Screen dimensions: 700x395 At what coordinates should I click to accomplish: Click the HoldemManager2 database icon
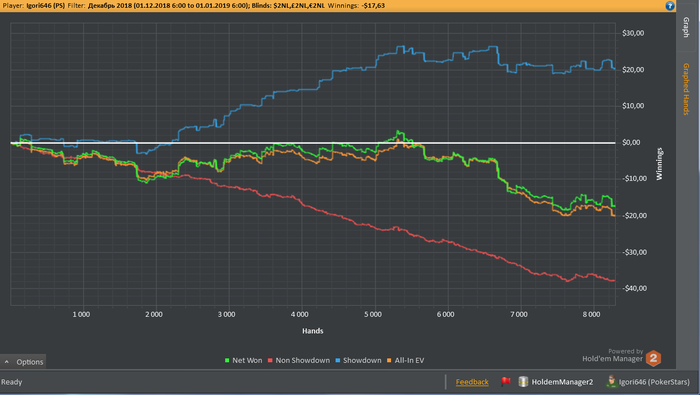523,382
